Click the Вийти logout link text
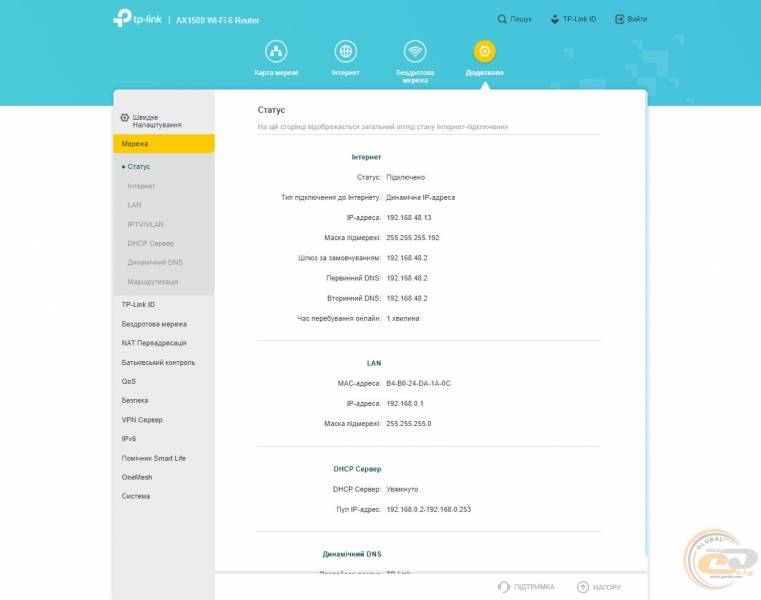The width and height of the screenshot is (761, 600). (637, 19)
